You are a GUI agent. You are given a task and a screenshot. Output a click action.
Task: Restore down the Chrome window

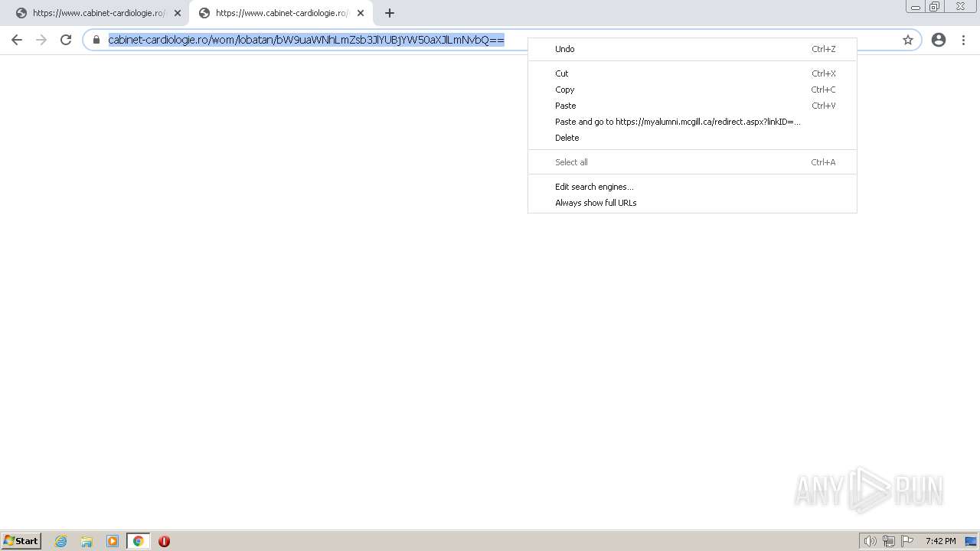click(x=935, y=7)
